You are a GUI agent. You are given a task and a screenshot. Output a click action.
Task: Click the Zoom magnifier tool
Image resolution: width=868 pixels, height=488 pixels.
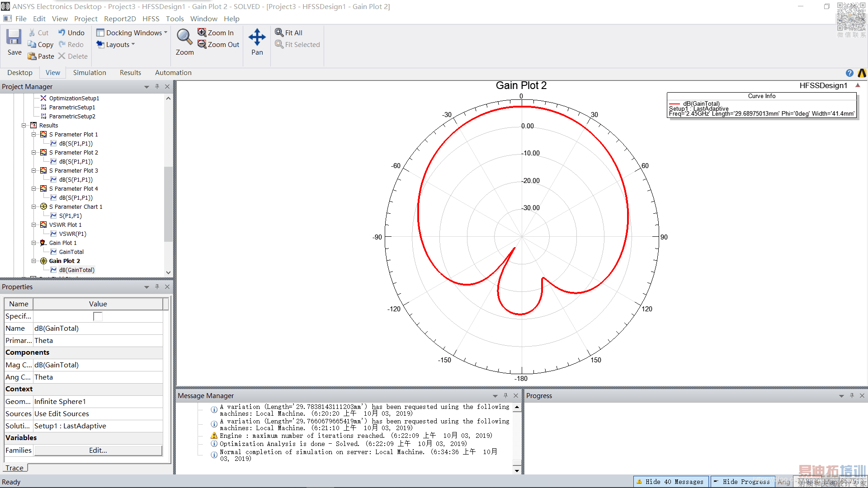pos(184,37)
